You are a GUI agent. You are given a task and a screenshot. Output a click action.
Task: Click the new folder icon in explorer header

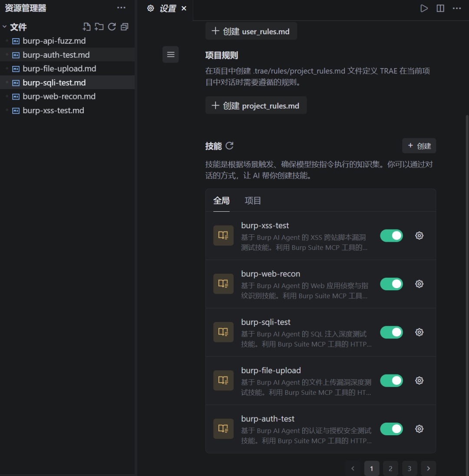99,27
